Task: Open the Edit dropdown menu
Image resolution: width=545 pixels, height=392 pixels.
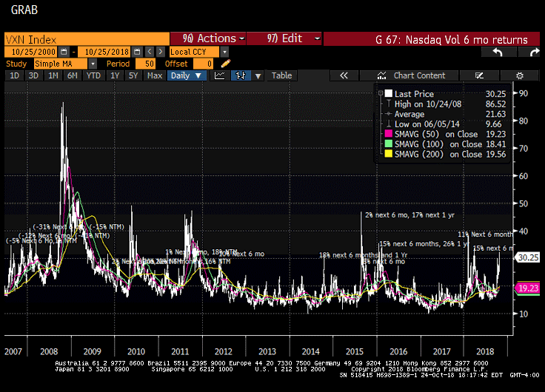Action: (284, 38)
